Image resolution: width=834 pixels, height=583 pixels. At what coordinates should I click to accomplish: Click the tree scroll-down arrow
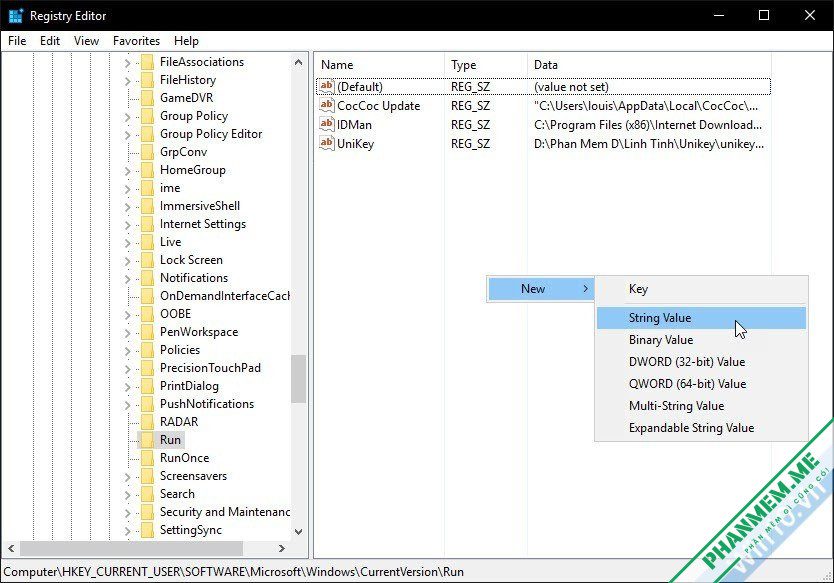tap(298, 531)
